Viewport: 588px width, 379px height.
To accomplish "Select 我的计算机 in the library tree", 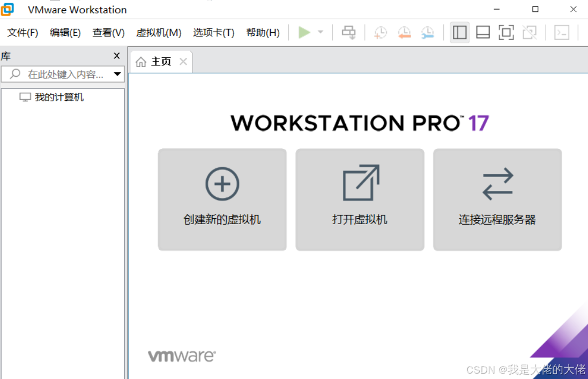I will pyautogui.click(x=59, y=98).
